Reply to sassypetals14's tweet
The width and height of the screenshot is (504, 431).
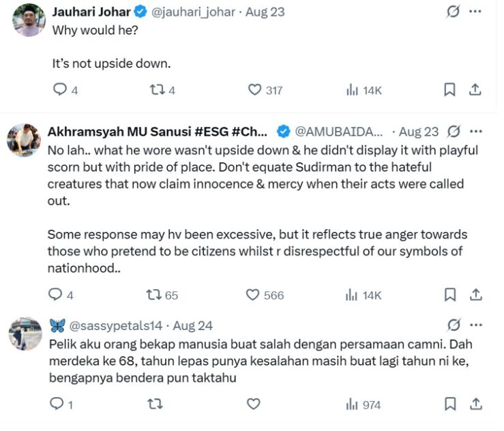(x=57, y=404)
